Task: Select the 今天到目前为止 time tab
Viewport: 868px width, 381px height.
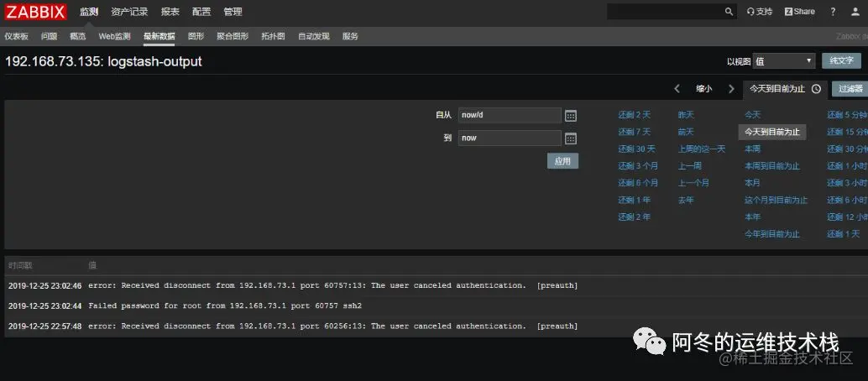Action: click(785, 89)
